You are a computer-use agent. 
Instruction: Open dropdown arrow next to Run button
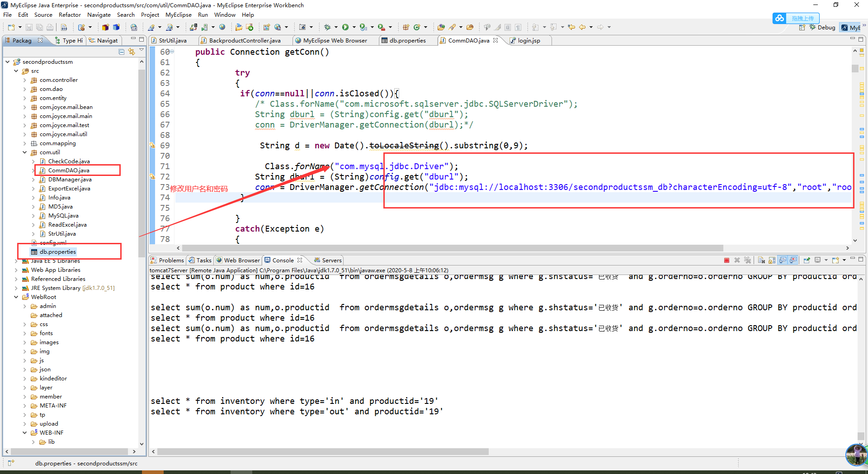click(x=354, y=27)
